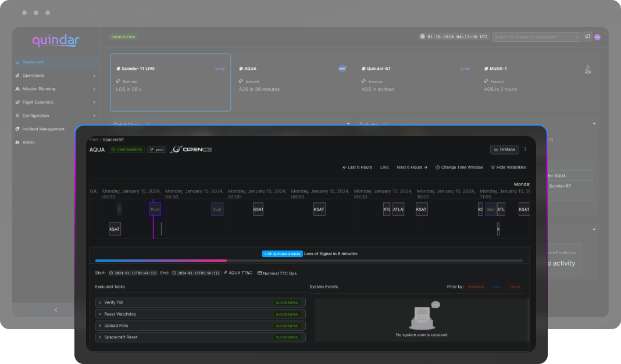Open the user avatar menu
The width and height of the screenshot is (621, 364).
click(597, 37)
